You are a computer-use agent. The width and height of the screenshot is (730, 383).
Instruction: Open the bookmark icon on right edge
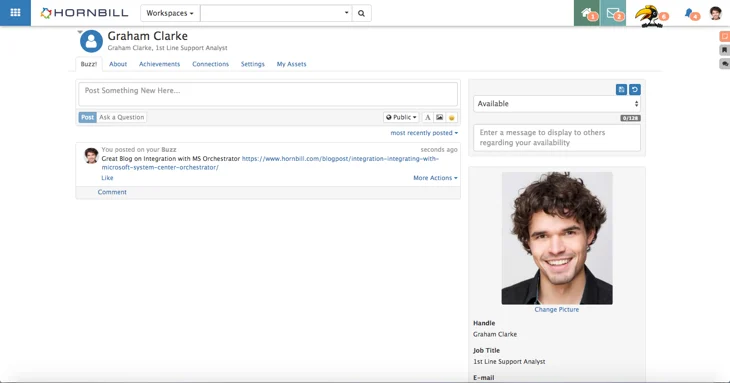724,50
